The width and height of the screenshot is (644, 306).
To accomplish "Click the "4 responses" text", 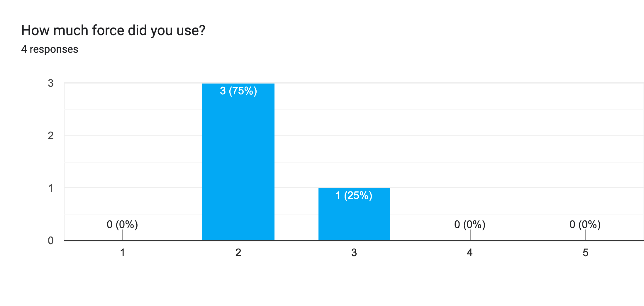I will point(50,49).
